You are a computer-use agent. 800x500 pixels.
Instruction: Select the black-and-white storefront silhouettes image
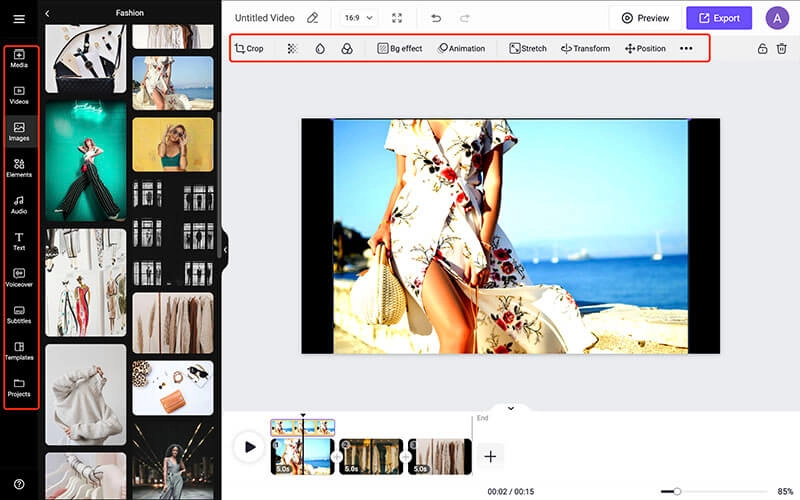pos(173,232)
